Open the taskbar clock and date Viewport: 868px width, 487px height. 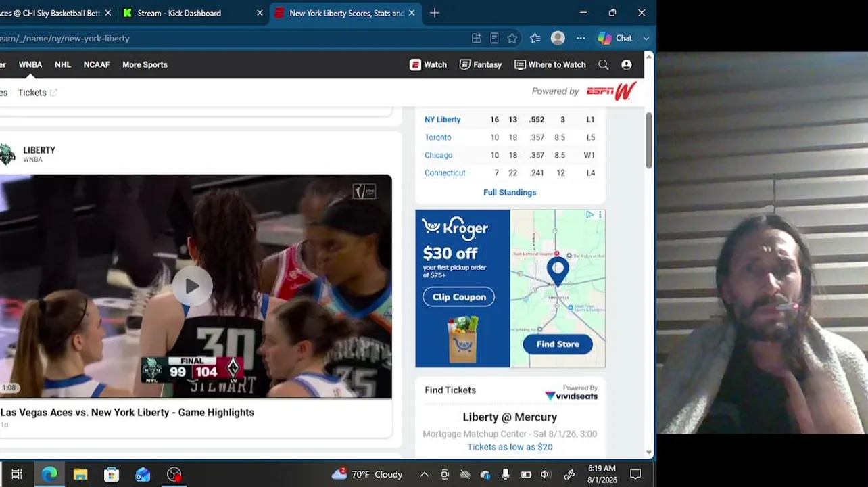(602, 475)
